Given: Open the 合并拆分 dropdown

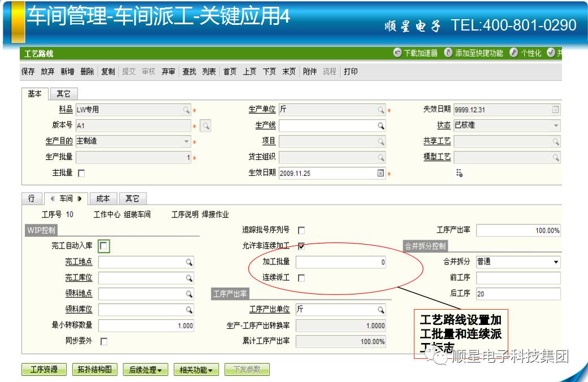Looking at the screenshot, I should click(556, 262).
